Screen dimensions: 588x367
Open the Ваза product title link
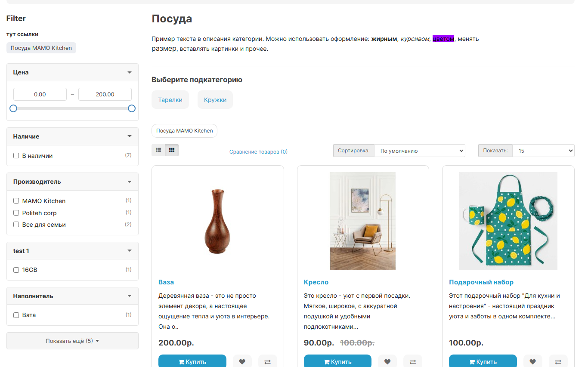(x=166, y=282)
